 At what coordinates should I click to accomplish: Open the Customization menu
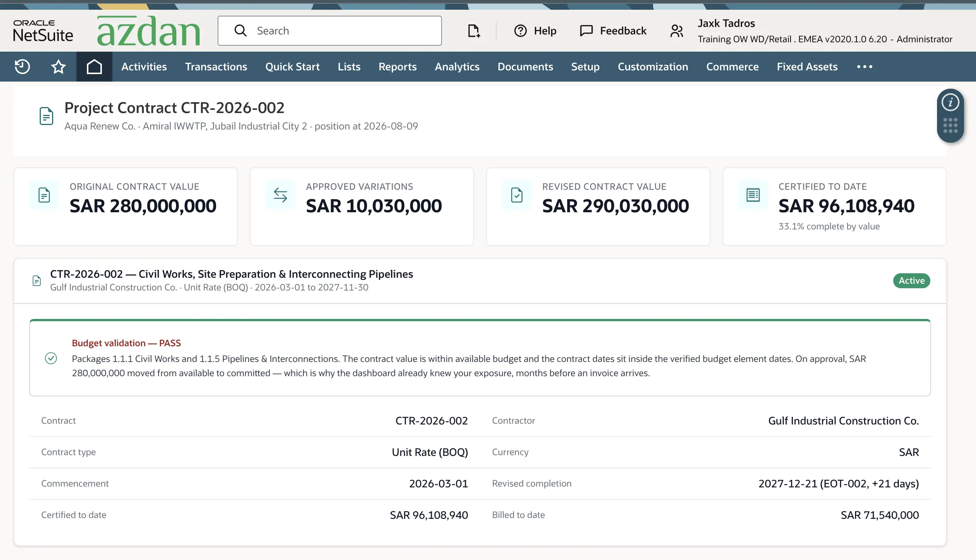tap(653, 67)
